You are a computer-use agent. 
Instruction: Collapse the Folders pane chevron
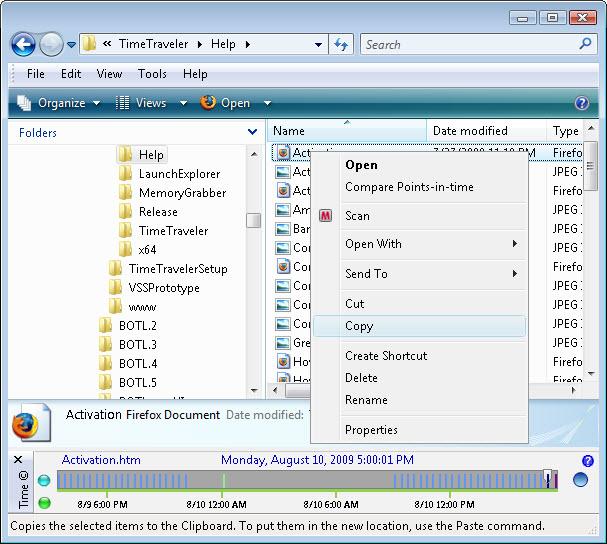(252, 132)
